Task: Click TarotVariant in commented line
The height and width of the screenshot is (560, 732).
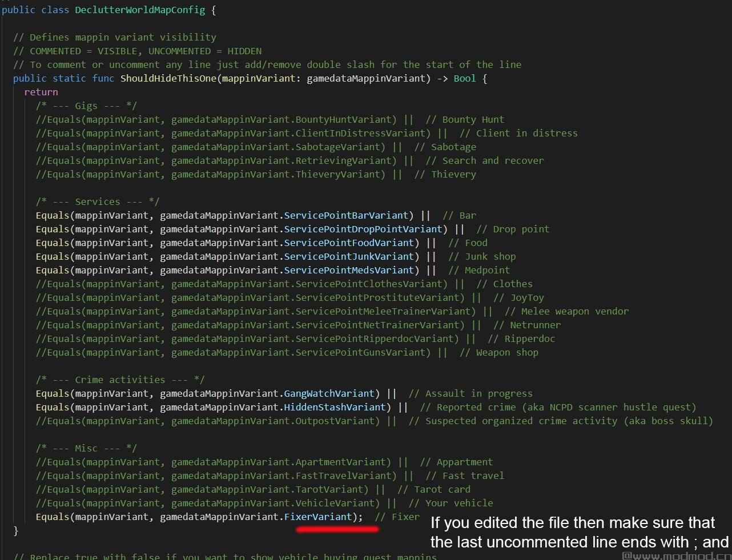Action: (329, 489)
